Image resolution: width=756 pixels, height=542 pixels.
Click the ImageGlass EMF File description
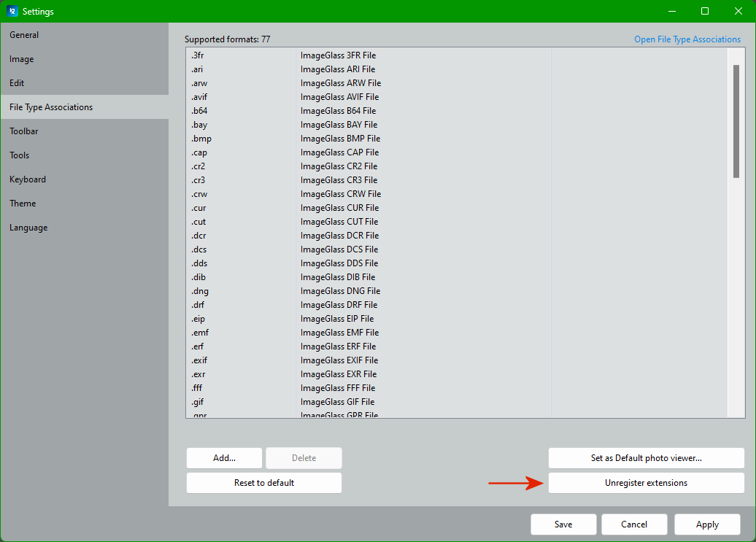pos(339,333)
